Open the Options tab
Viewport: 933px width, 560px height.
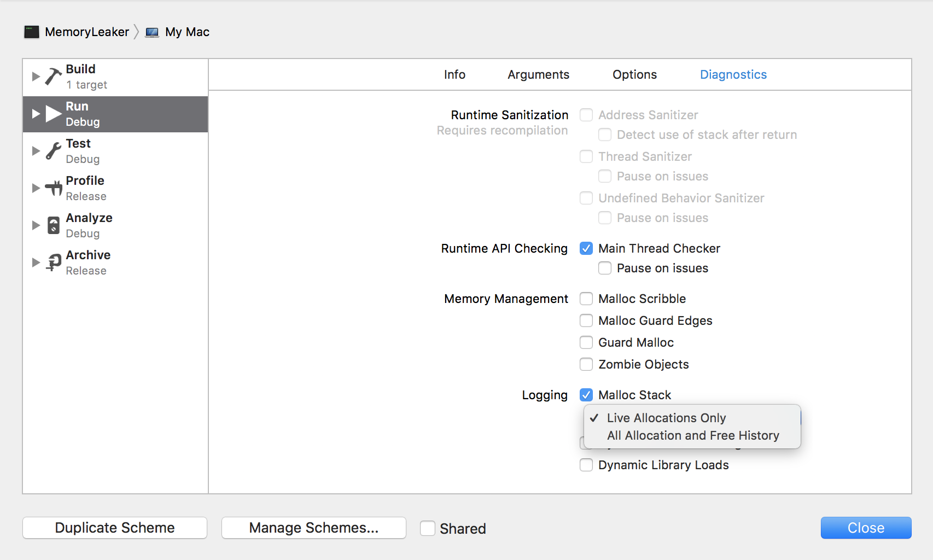pos(634,74)
